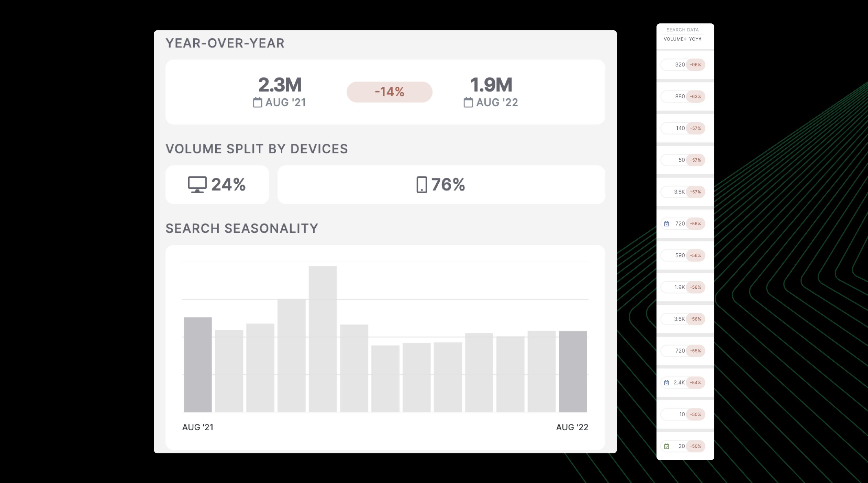Sort by YOY column arrows
Screen dimensions: 868x483
click(x=700, y=39)
